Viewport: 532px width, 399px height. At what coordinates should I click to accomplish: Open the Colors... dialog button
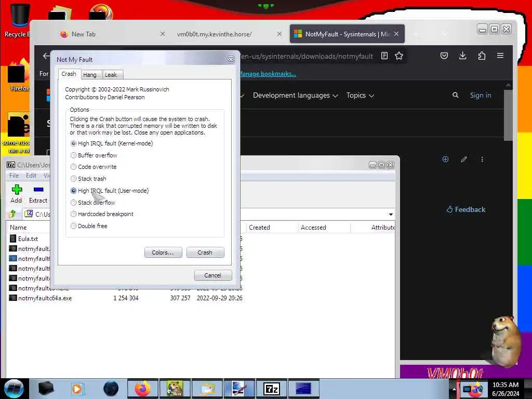click(163, 252)
